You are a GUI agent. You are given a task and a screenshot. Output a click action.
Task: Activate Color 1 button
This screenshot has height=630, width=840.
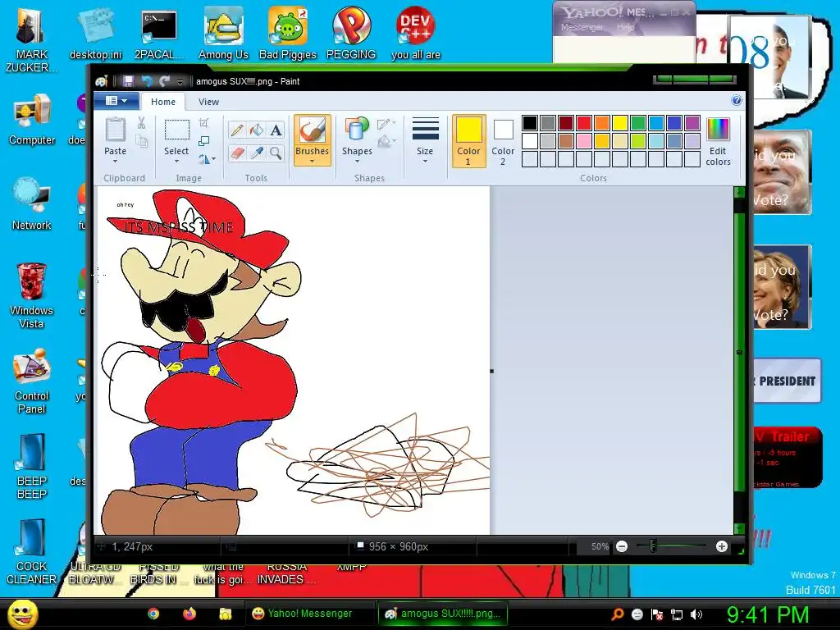[x=468, y=141]
